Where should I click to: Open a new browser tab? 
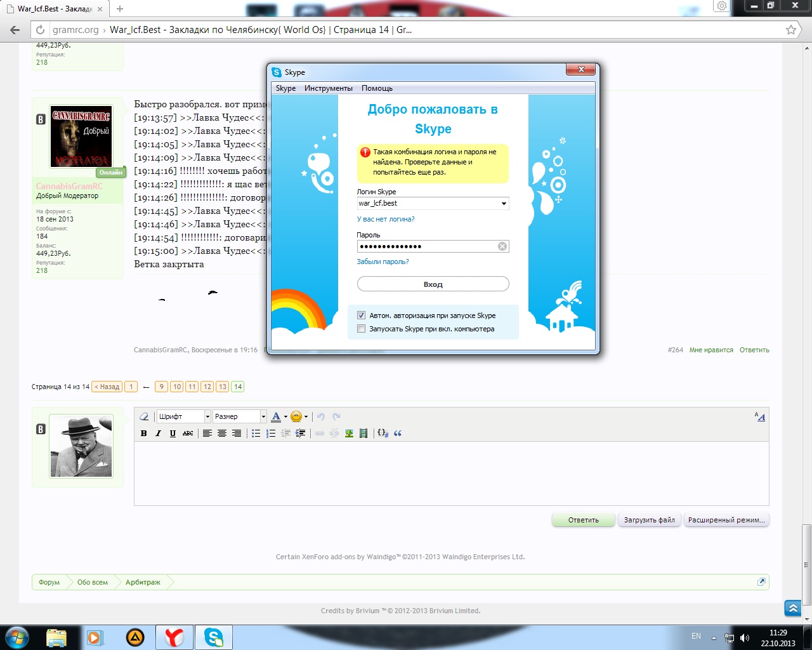pyautogui.click(x=120, y=9)
